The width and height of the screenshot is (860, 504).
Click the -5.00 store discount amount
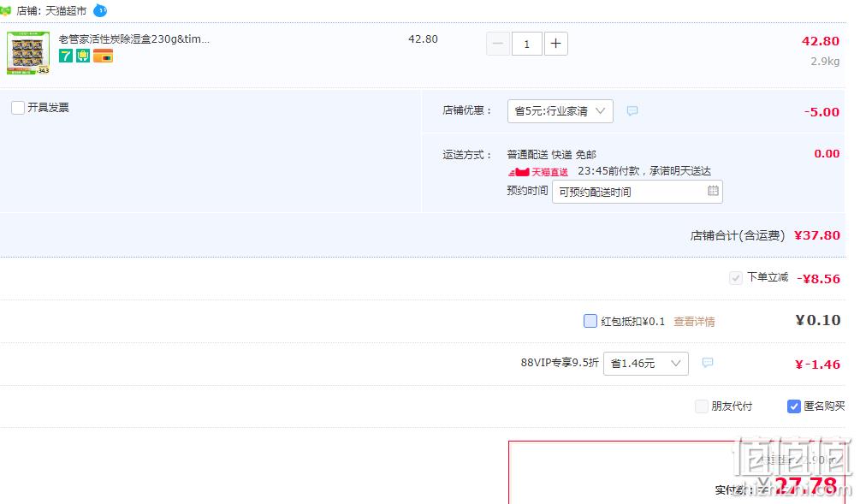[x=821, y=112]
